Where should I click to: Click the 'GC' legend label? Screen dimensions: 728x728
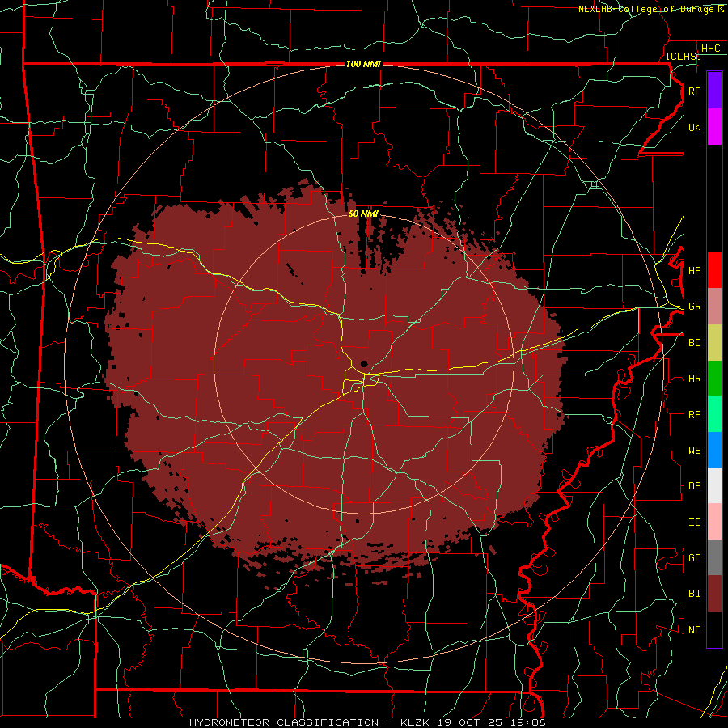[x=694, y=558]
